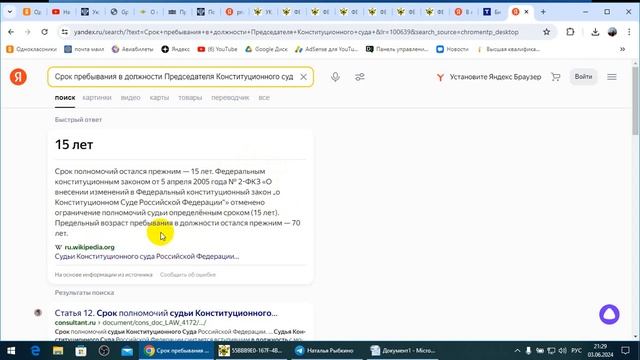Open the Windows Start button
This screenshot has width=640, height=360.
[x=11, y=351]
